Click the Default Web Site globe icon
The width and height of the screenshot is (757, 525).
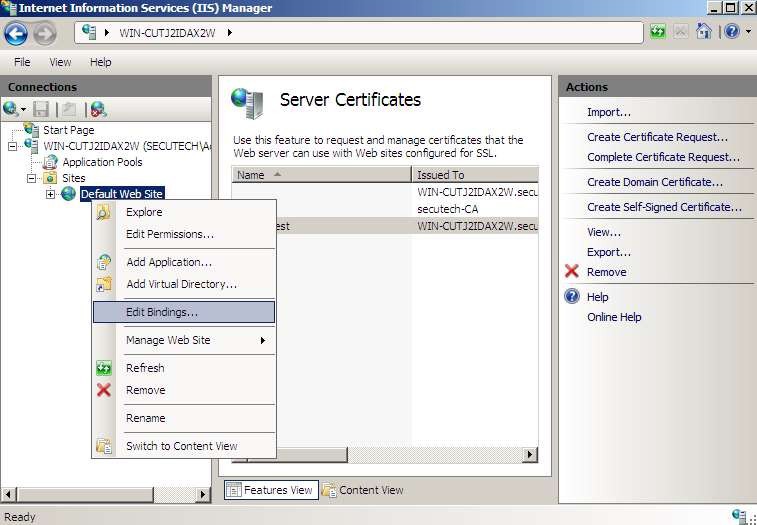pyautogui.click(x=68, y=194)
